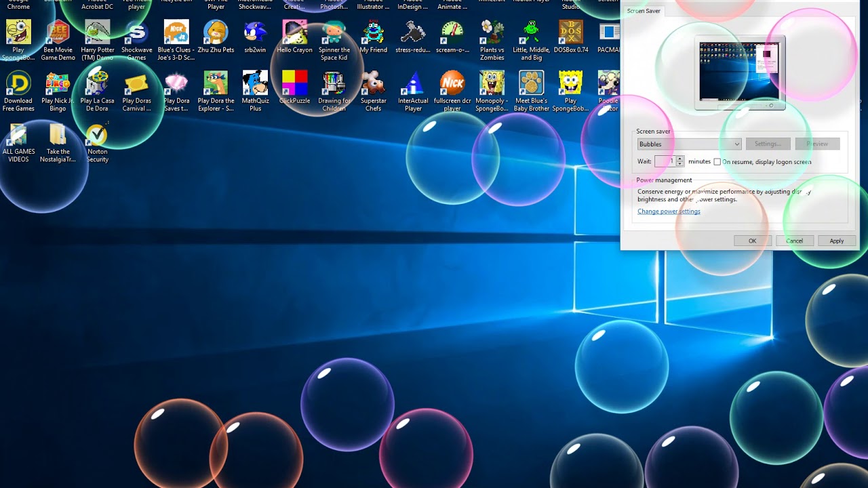Select the ClickPuzzle colored squares icon
868x488 pixels.
click(294, 88)
